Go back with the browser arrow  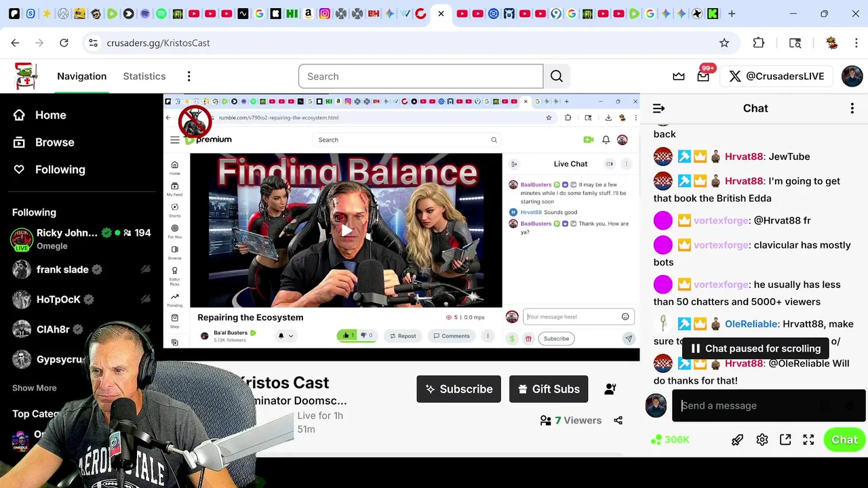point(15,43)
